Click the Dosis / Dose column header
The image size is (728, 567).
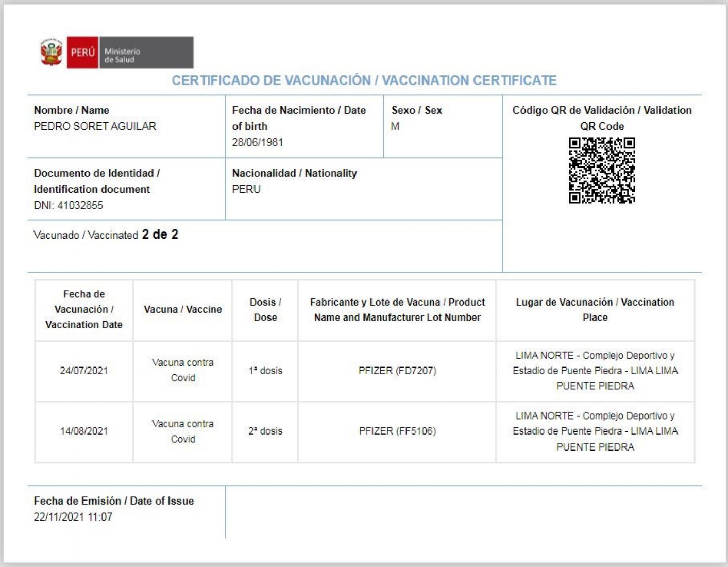(x=265, y=310)
